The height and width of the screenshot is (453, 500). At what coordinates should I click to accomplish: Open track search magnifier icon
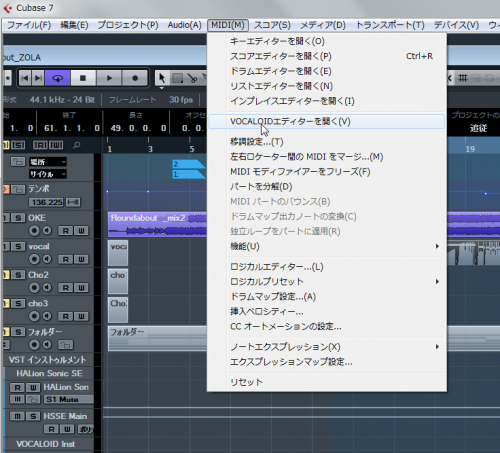click(x=77, y=145)
